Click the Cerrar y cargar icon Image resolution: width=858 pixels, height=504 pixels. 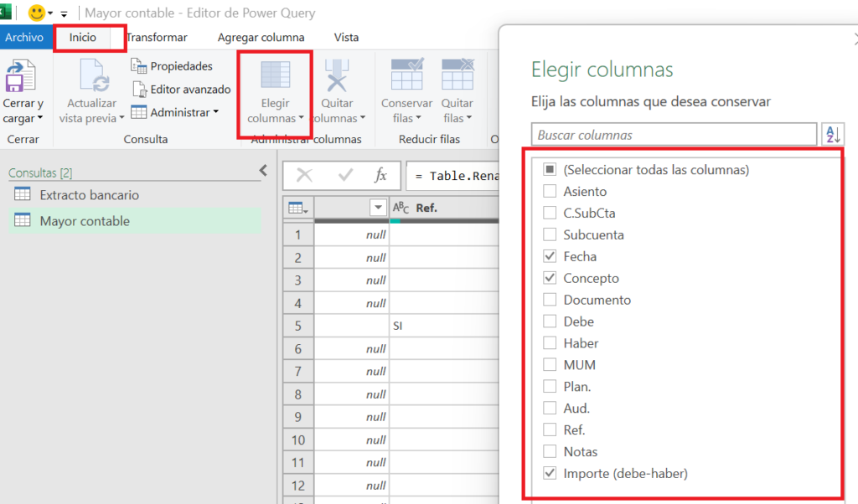coord(20,76)
